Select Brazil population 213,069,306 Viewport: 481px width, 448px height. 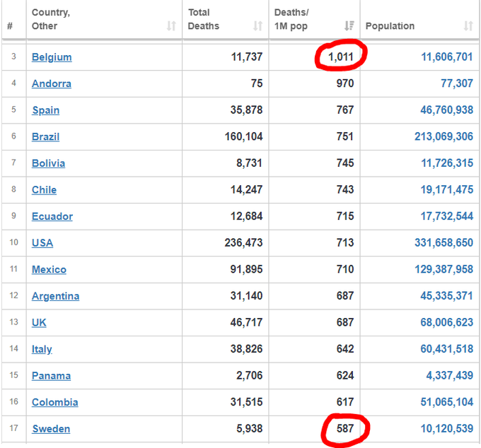[444, 136]
